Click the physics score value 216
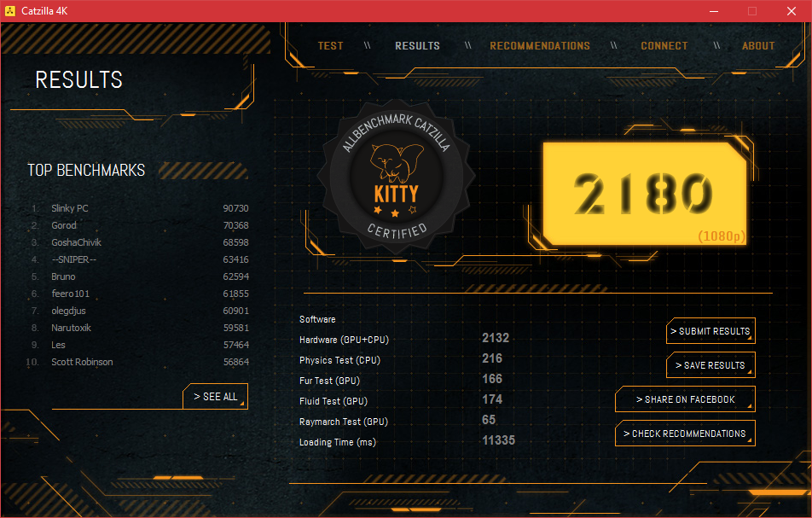This screenshot has height=518, width=812. pyautogui.click(x=492, y=358)
